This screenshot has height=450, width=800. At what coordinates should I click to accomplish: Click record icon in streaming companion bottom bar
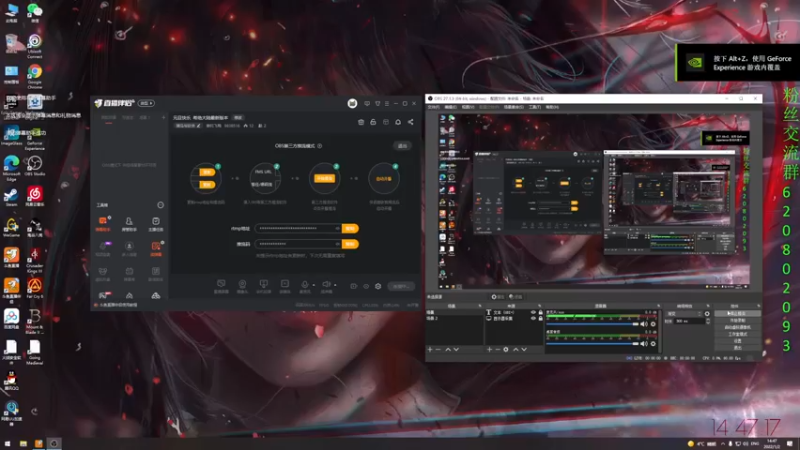354,286
